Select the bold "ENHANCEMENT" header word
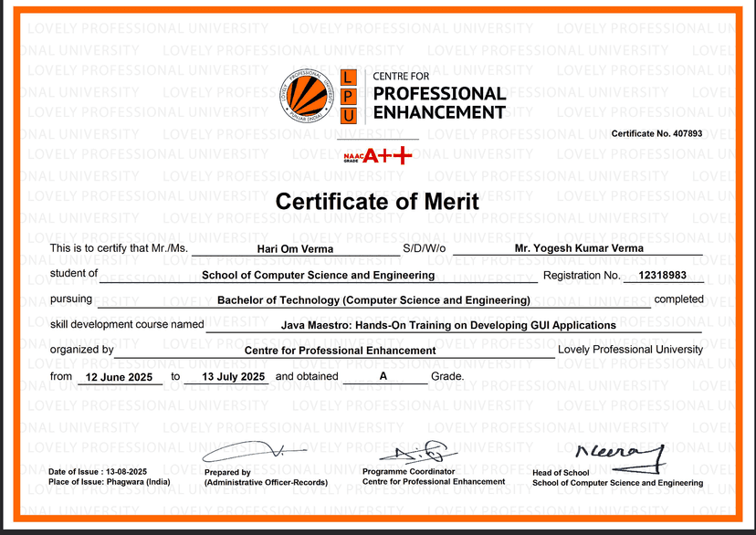 click(x=439, y=112)
